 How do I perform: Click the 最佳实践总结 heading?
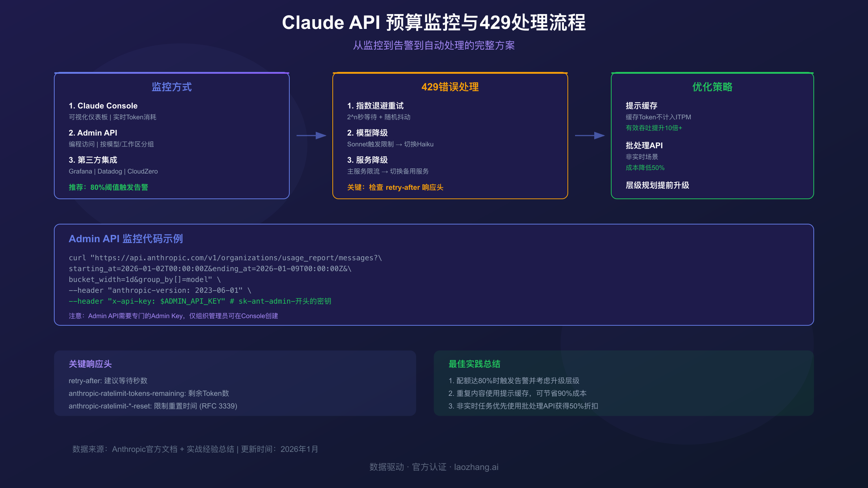474,364
